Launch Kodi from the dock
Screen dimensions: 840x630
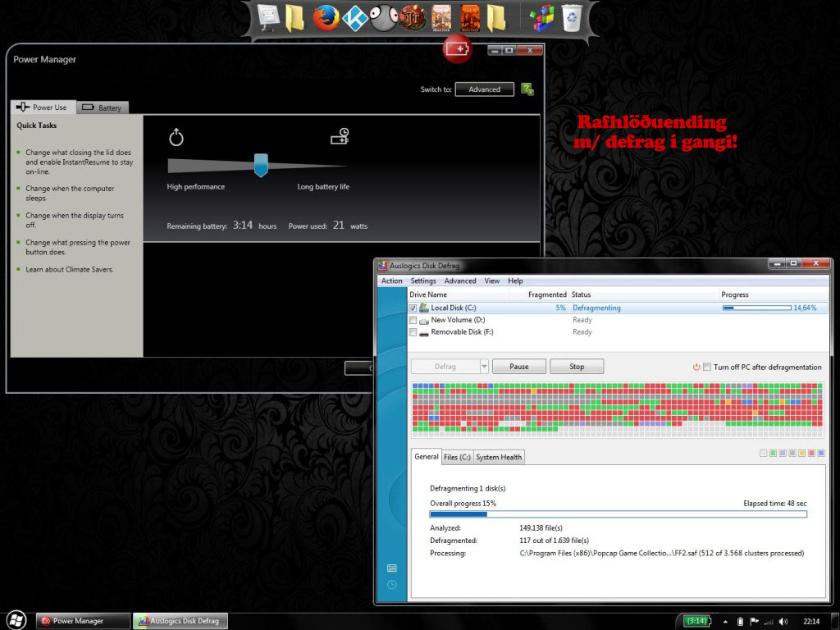(x=355, y=17)
